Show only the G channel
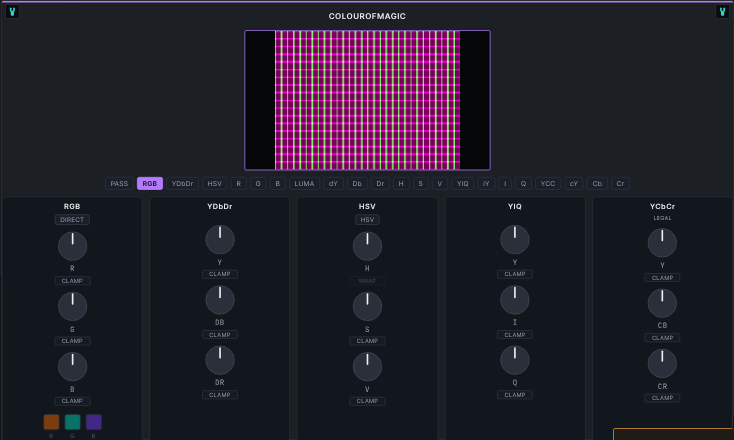 (258, 183)
